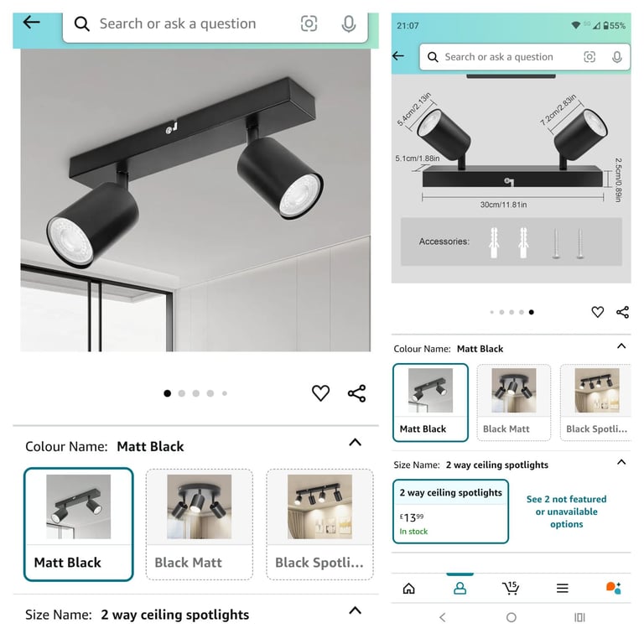Viewport: 644px width, 644px height.
Task: Select Black Matt round spotlight variant on left
Action: 200,524
